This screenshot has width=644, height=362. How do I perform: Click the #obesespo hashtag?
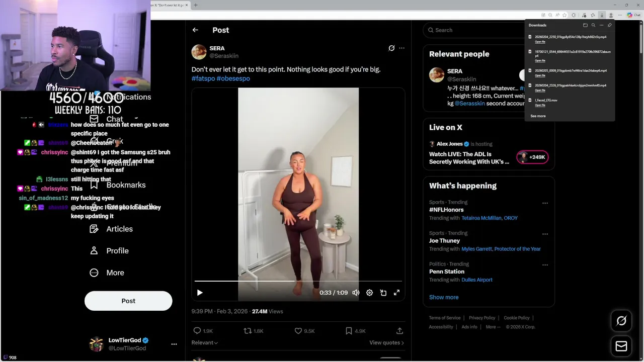click(x=233, y=78)
